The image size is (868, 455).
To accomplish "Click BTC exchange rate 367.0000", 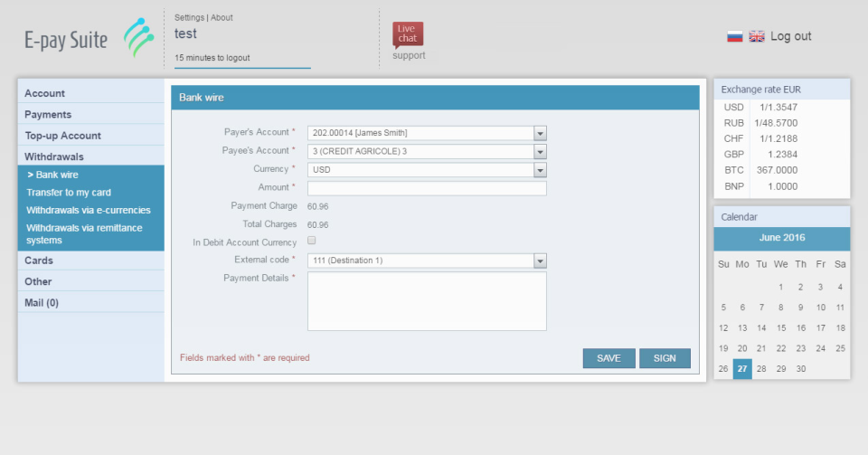I will click(x=778, y=170).
